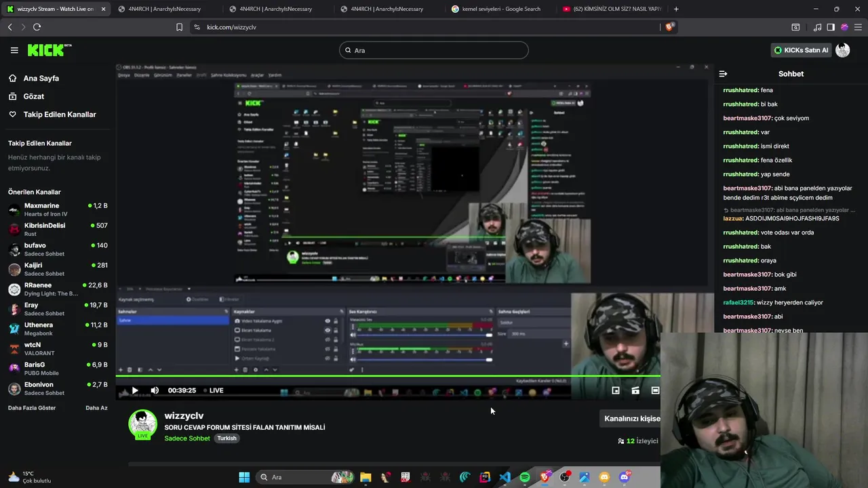
Task: Open BarisG PUBG Mobile channel
Action: [58, 369]
